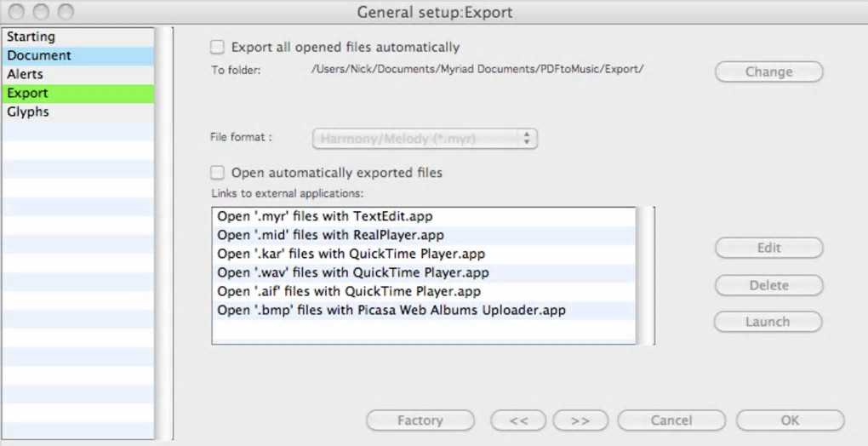Viewport: 868px width, 446px height.
Task: Click the red close window button
Action: coord(16,12)
